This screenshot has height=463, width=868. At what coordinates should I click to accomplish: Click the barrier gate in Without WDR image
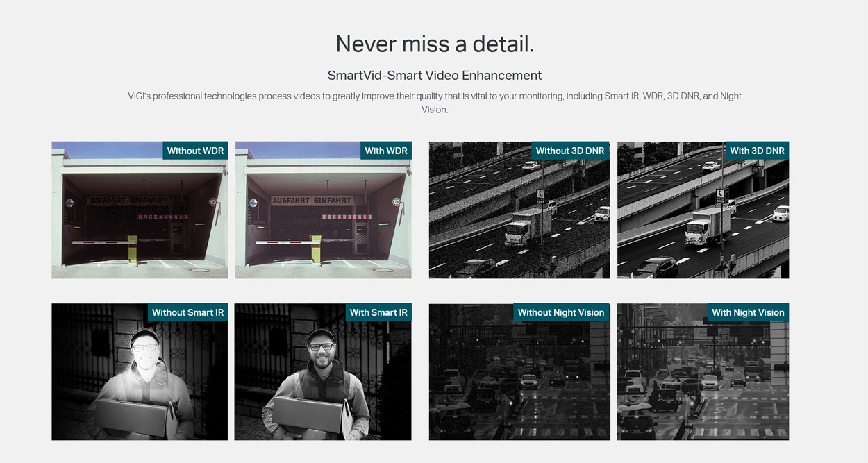104,242
